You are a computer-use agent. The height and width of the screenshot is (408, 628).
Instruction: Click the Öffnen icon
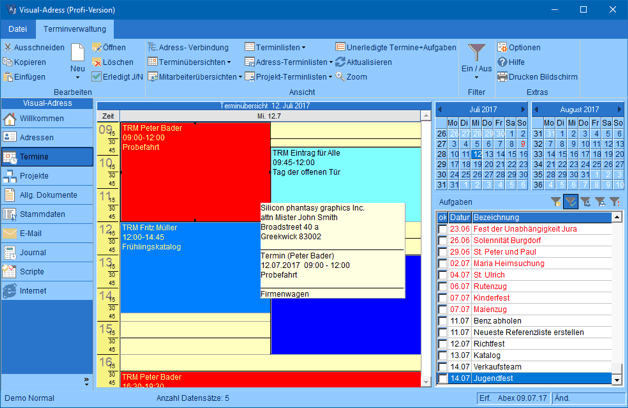coord(97,48)
